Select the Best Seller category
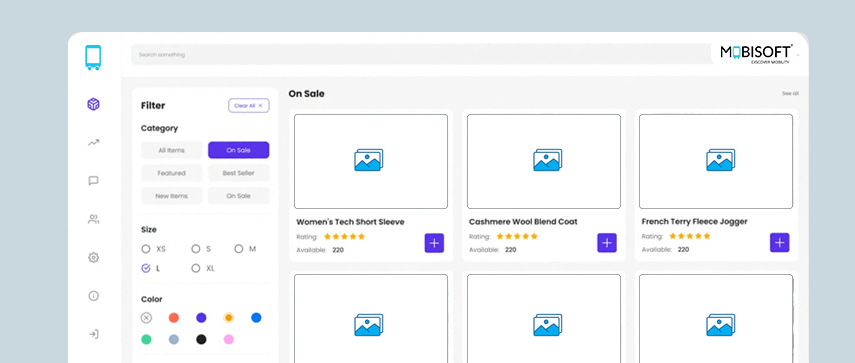Screen dimensions: 855x363 click(x=238, y=173)
